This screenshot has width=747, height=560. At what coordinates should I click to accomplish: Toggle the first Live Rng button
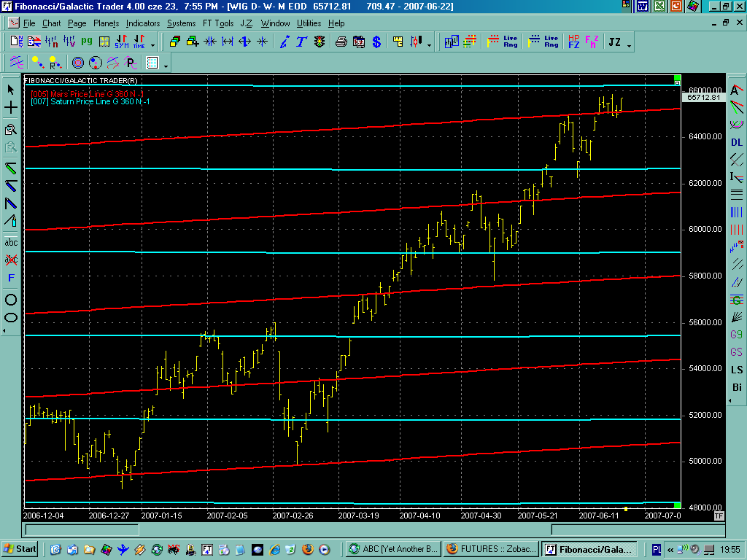(511, 42)
